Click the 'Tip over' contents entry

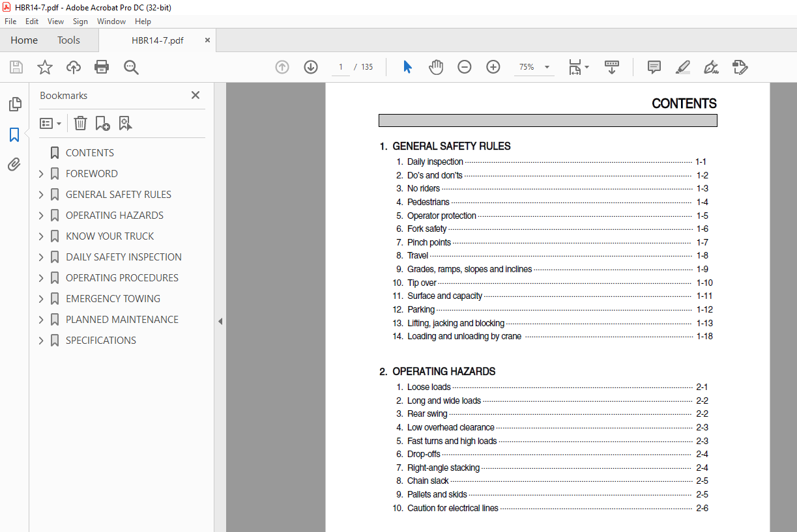click(x=422, y=283)
